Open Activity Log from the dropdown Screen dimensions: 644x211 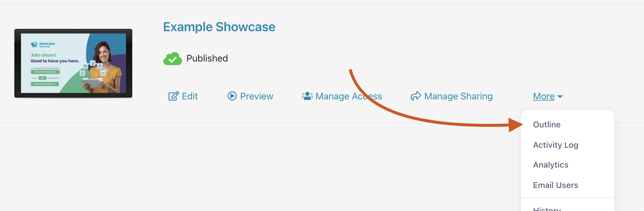coord(555,145)
